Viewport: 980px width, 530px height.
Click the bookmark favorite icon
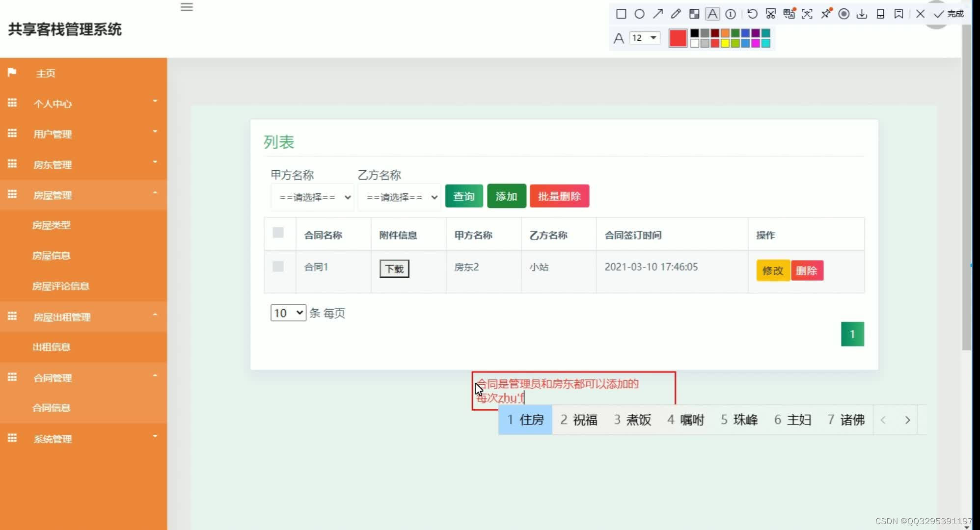point(898,14)
